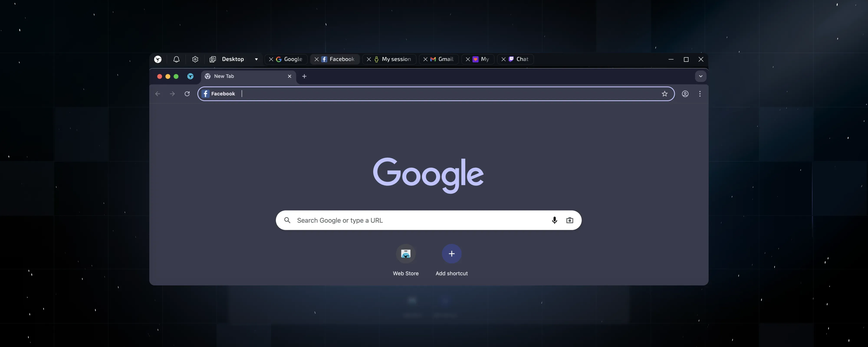Expand the Desktop dropdown arrow
The image size is (868, 347).
(256, 59)
